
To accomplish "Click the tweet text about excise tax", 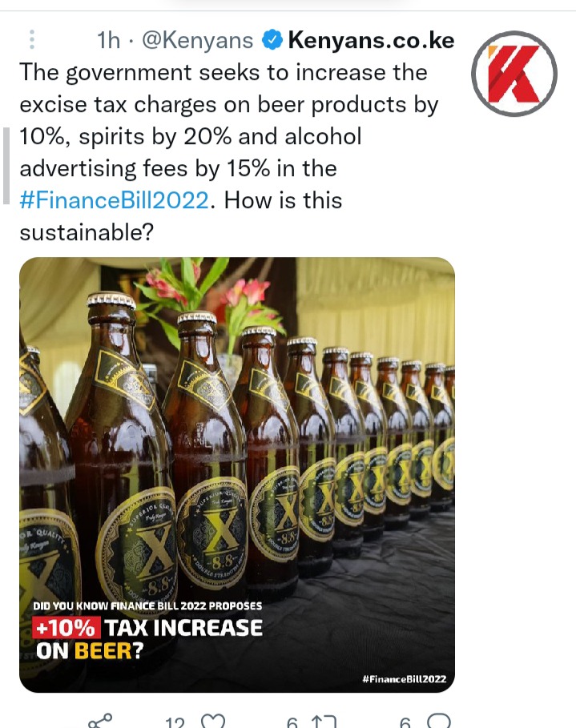I will click(228, 152).
